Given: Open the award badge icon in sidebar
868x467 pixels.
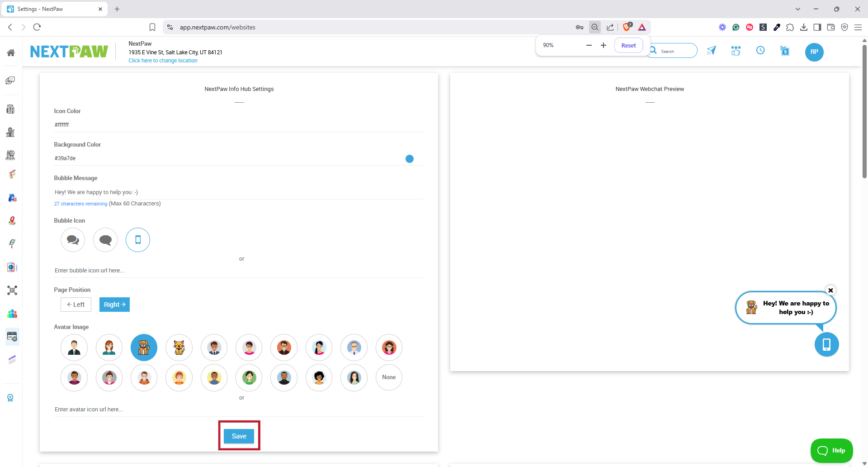Looking at the screenshot, I should point(10,398).
